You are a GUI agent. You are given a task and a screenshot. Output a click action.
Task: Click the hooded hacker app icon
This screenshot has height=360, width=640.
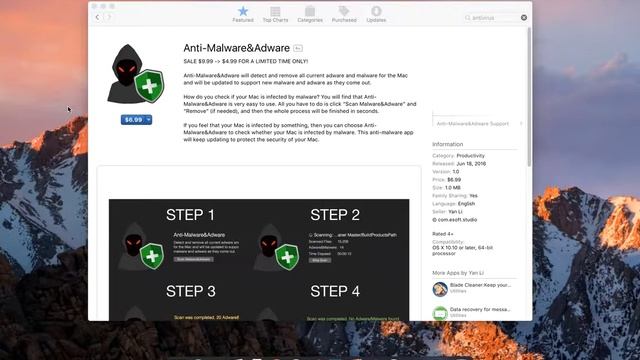point(136,74)
